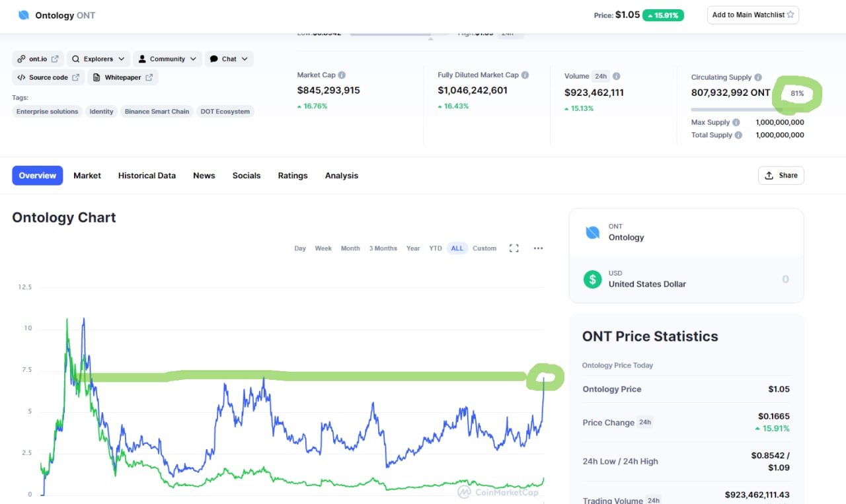Viewport: 846px width, 504px height.
Task: Set the chart range to 3 Months
Action: (x=383, y=248)
